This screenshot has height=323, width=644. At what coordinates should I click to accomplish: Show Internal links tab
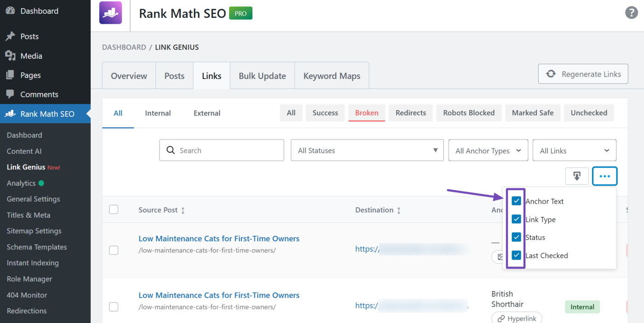[158, 113]
